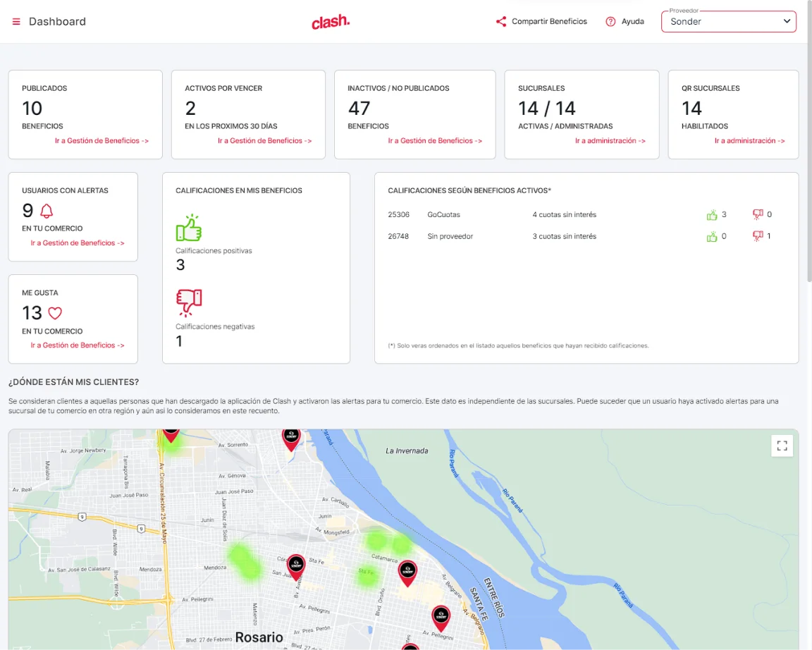Viewport: 812px width, 650px height.
Task: Expand Proveedor list with chevron arrow
Action: (787, 22)
